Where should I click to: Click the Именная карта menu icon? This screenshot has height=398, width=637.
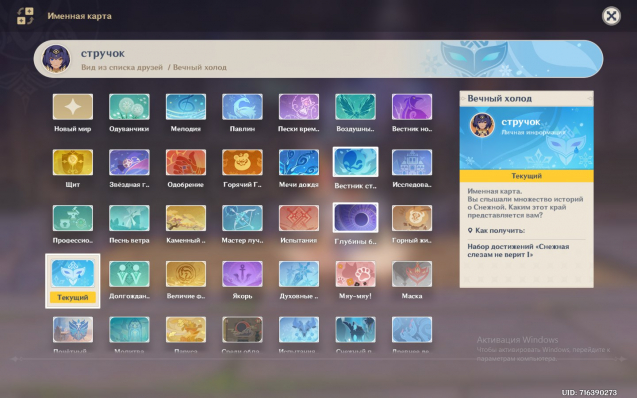click(x=25, y=16)
